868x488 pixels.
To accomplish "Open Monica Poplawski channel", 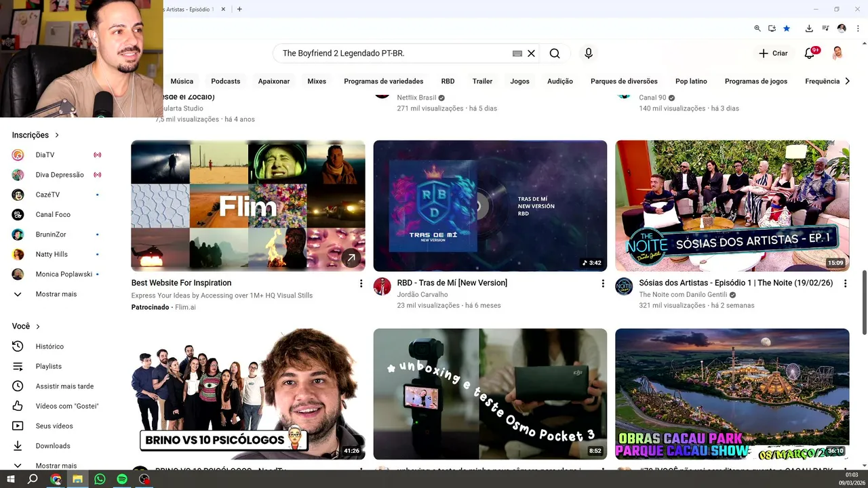I will tap(57, 274).
